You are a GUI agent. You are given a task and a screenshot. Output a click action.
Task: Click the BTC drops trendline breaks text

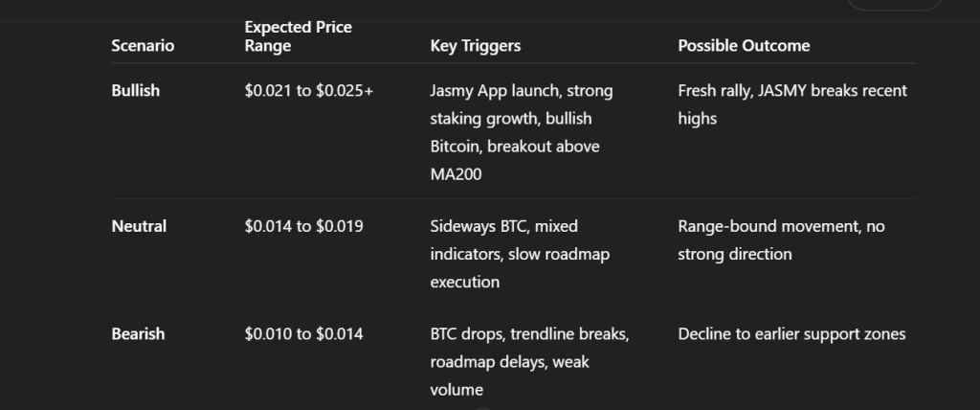click(x=529, y=362)
